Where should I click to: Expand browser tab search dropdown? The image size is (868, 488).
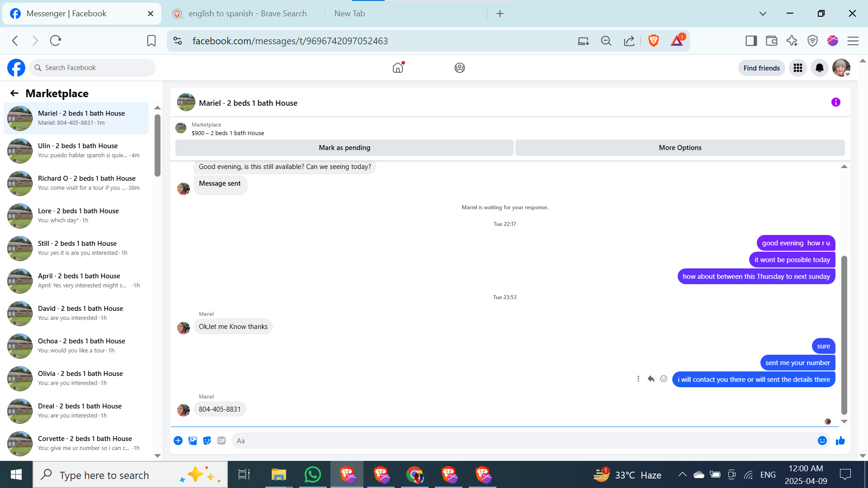click(763, 14)
